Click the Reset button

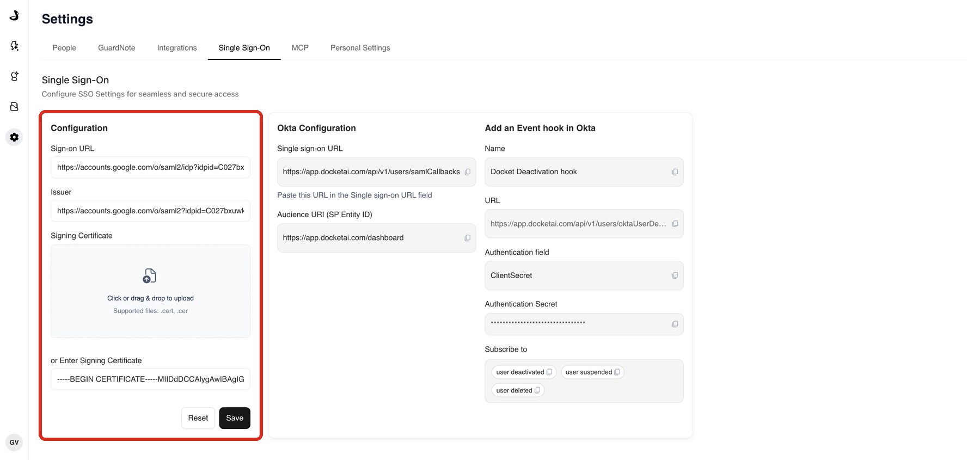(198, 418)
